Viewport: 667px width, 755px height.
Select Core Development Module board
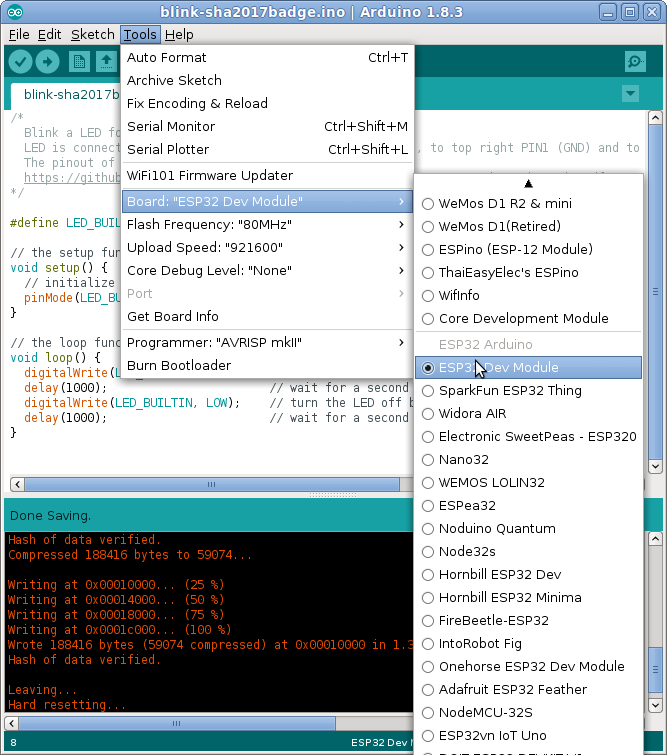(528, 319)
